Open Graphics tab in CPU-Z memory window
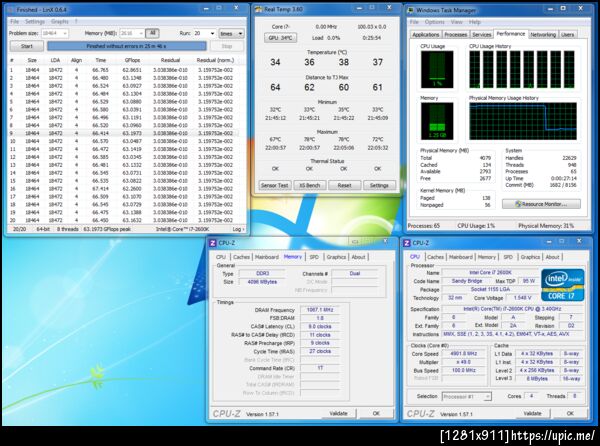This screenshot has height=446, width=600. click(x=336, y=257)
